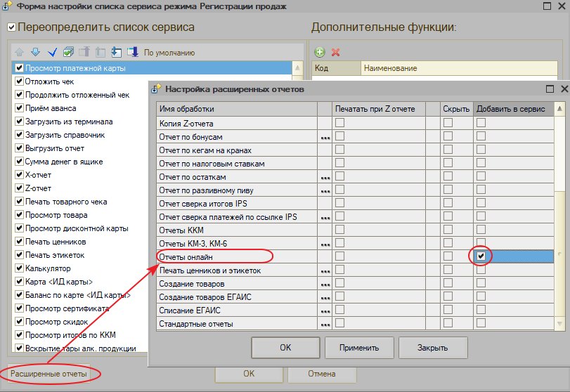Click OK in the extended reports dialog
The image size is (570, 392).
pyautogui.click(x=285, y=348)
